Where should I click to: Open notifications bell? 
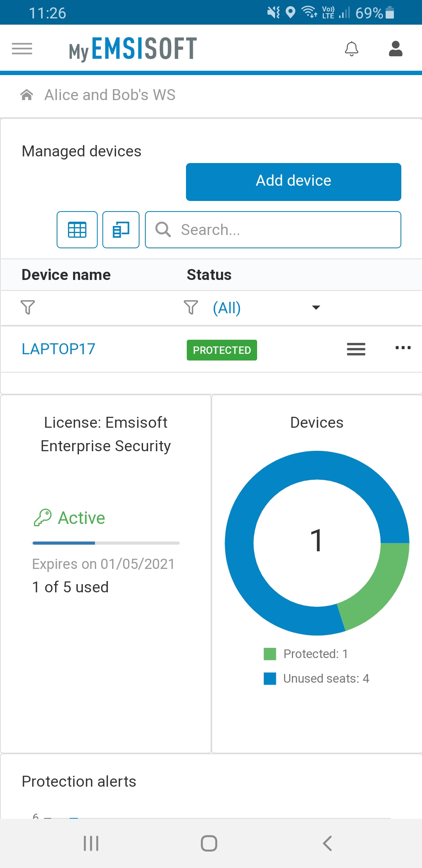pyautogui.click(x=352, y=49)
